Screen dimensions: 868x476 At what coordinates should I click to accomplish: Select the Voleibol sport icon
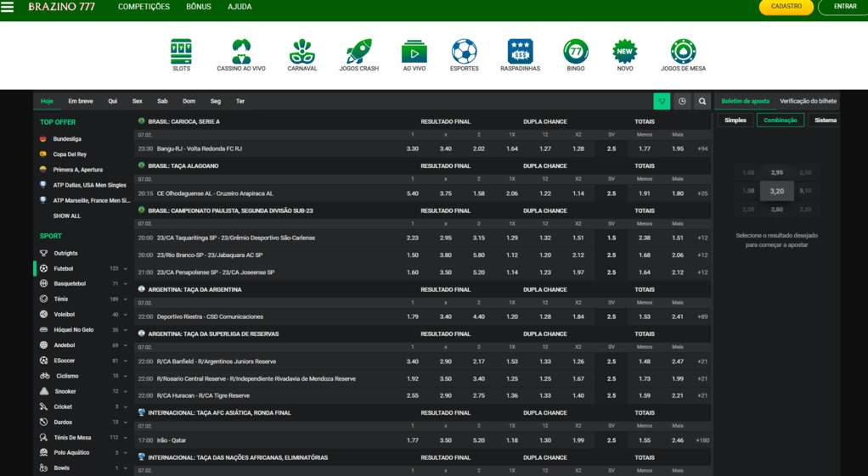43,314
